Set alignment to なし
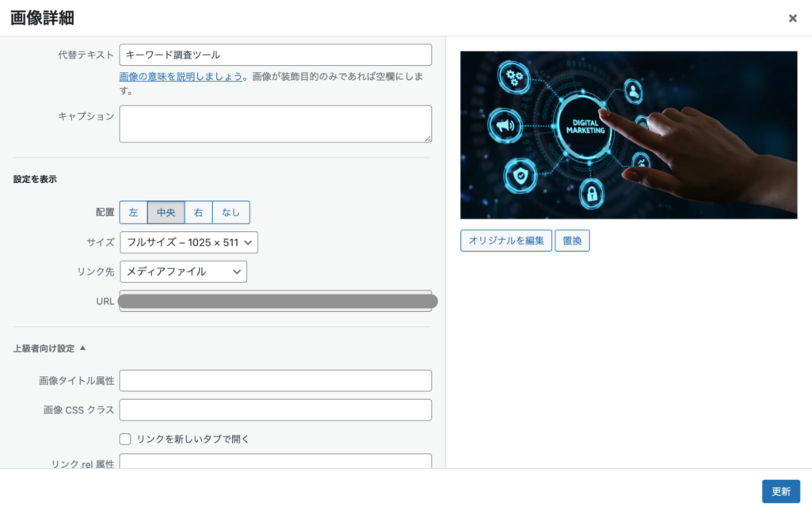The height and width of the screenshot is (510, 812). point(231,212)
